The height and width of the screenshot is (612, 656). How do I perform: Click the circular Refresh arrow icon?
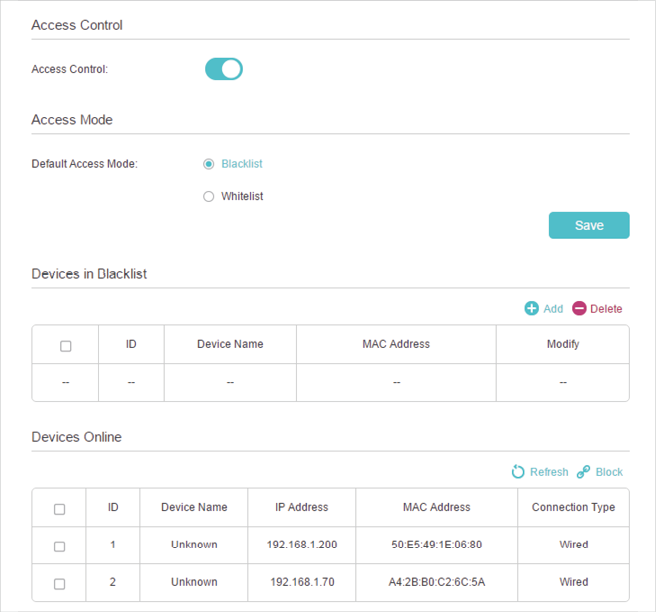(518, 472)
